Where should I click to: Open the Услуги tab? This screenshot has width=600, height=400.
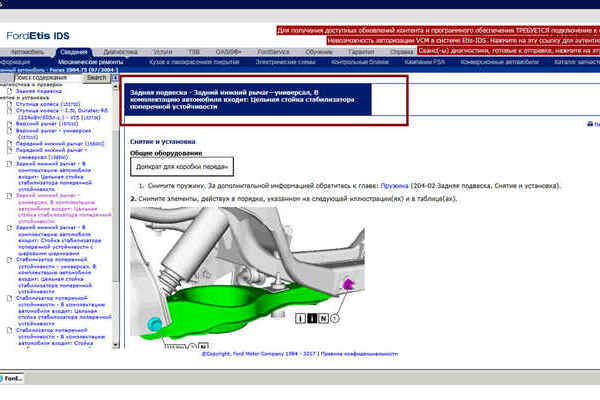coord(163,52)
